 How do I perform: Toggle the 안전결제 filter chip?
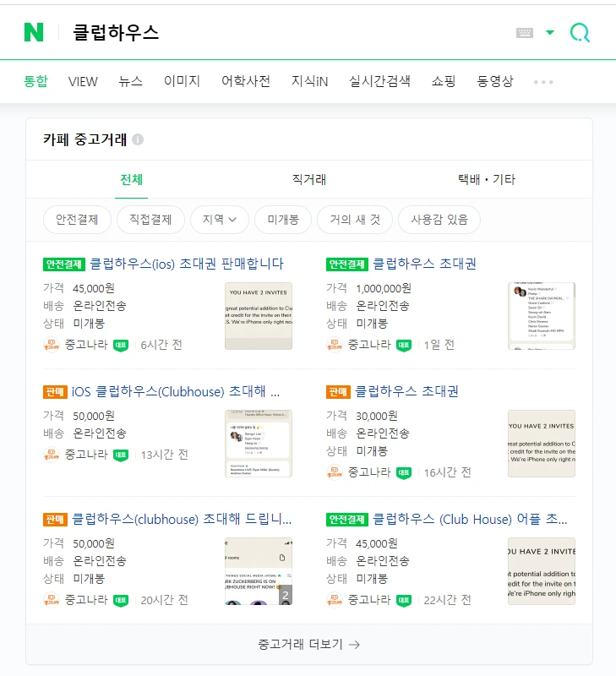point(77,220)
